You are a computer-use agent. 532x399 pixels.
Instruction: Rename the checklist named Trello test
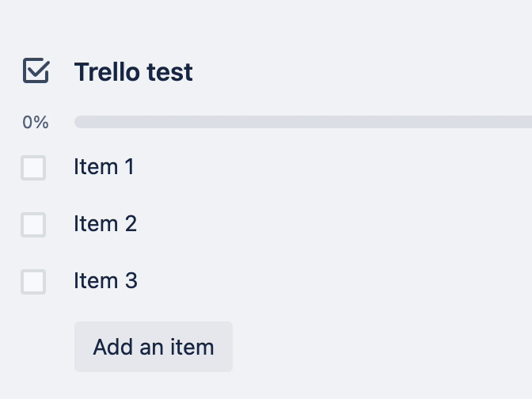click(133, 72)
